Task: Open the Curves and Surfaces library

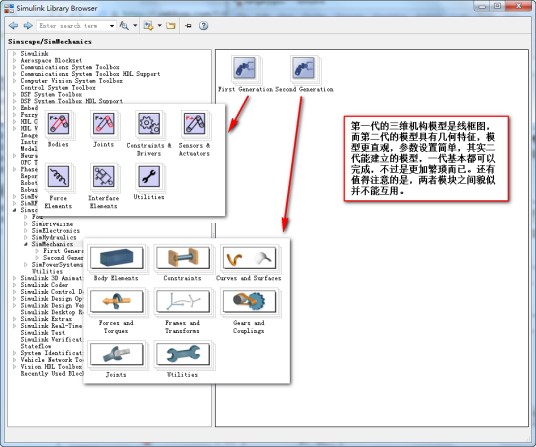Action: (x=249, y=257)
